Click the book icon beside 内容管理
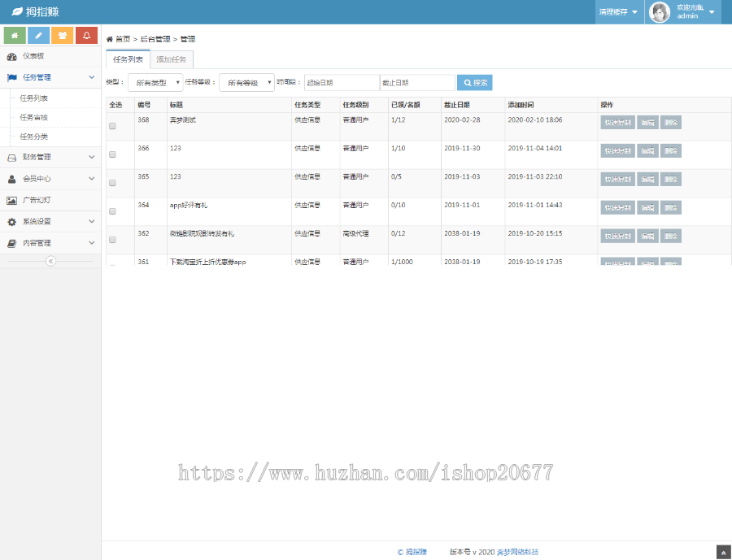Viewport: 732px width, 560px height. 11,243
